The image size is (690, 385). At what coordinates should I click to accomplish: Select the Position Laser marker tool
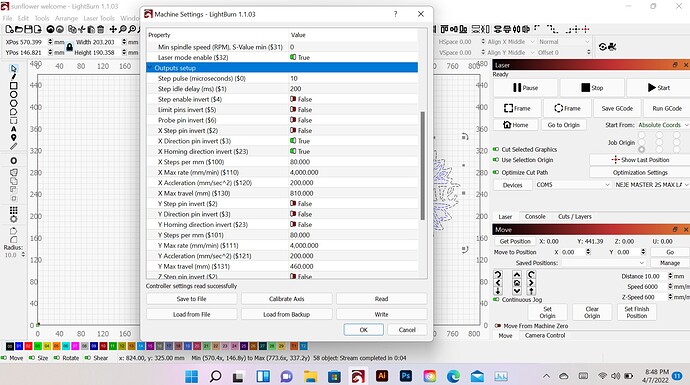click(x=14, y=138)
